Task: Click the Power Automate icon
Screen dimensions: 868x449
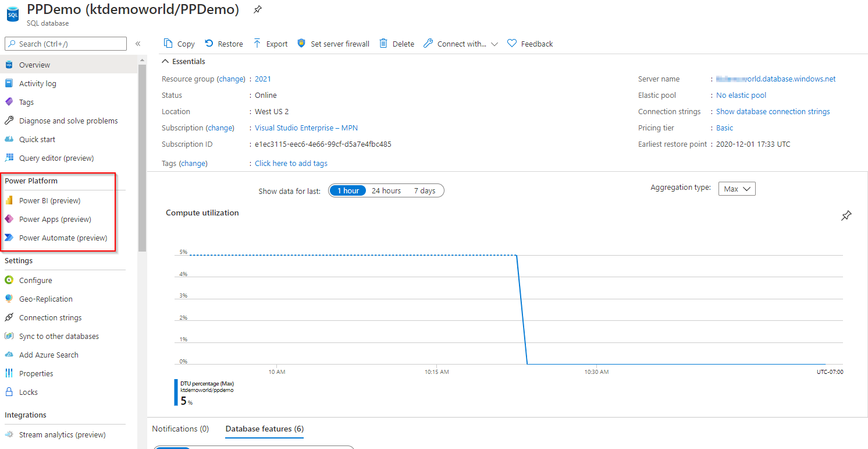Action: (9, 238)
